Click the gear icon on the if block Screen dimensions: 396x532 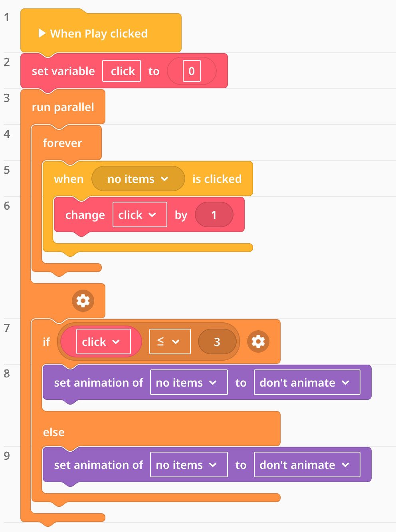258,341
